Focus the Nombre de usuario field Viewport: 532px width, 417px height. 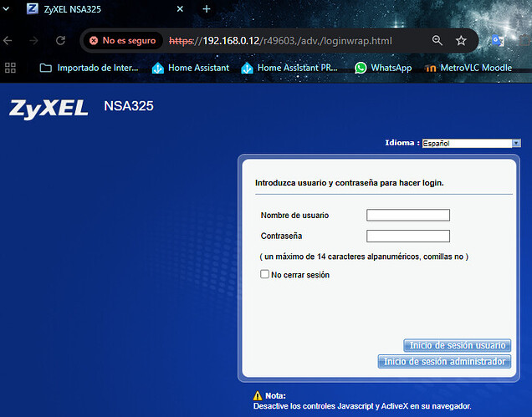[x=408, y=215]
